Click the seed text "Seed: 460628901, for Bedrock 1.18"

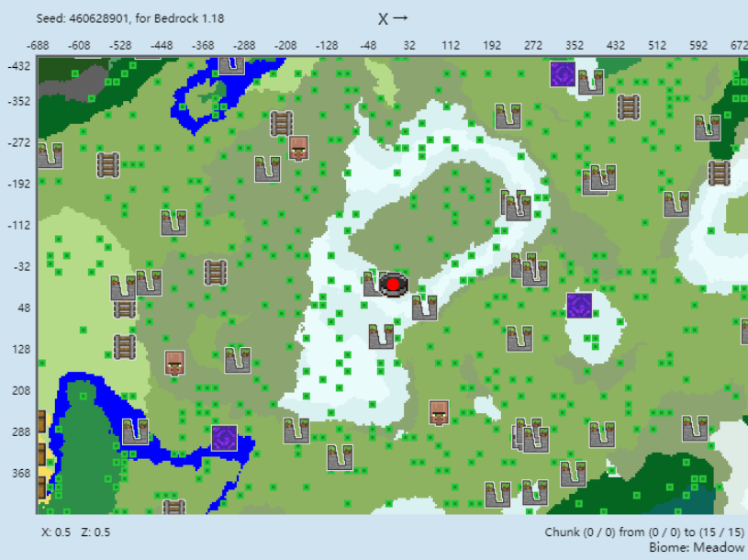point(130,18)
